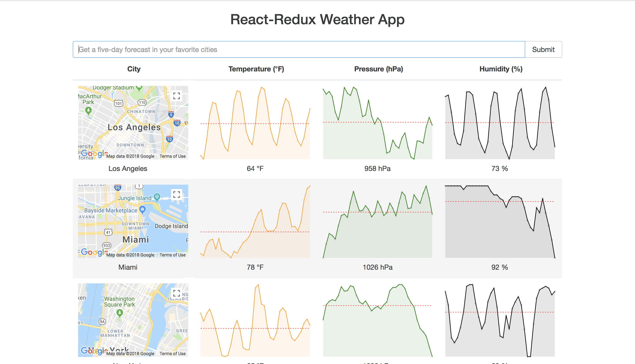This screenshot has height=364, width=635.
Task: Click Dodger Stadium pin on map
Action: 139,88
